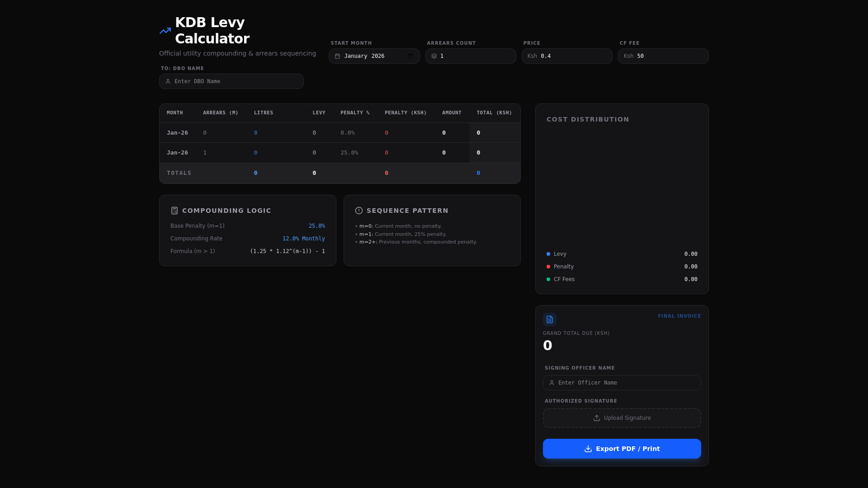
Task: Focus the Arrears Count input field
Action: tap(471, 56)
